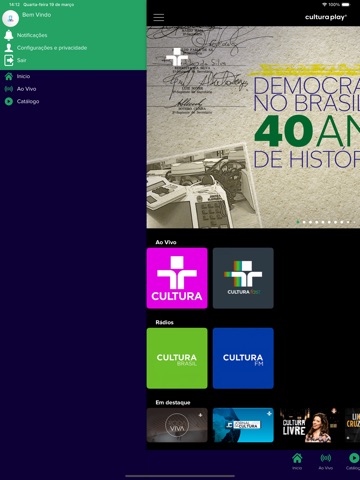
Task: Click the Sair exit icon
Action: [9, 60]
